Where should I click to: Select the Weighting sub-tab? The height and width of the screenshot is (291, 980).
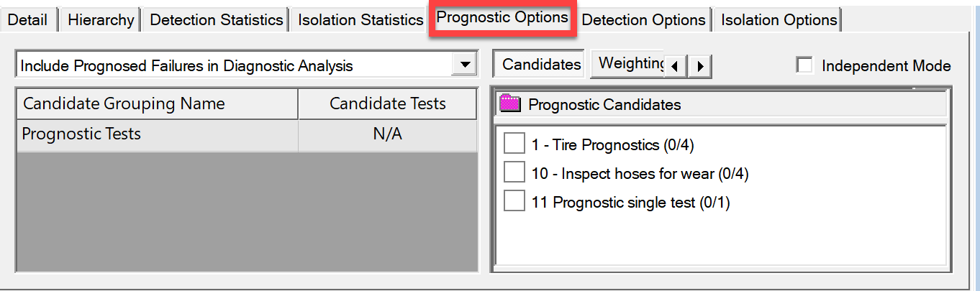pyautogui.click(x=627, y=64)
